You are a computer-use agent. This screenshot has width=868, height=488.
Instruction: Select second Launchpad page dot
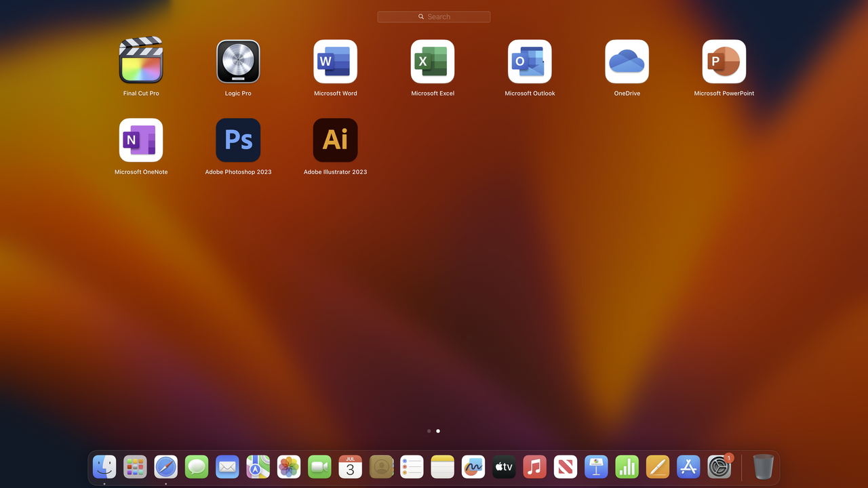pyautogui.click(x=438, y=431)
